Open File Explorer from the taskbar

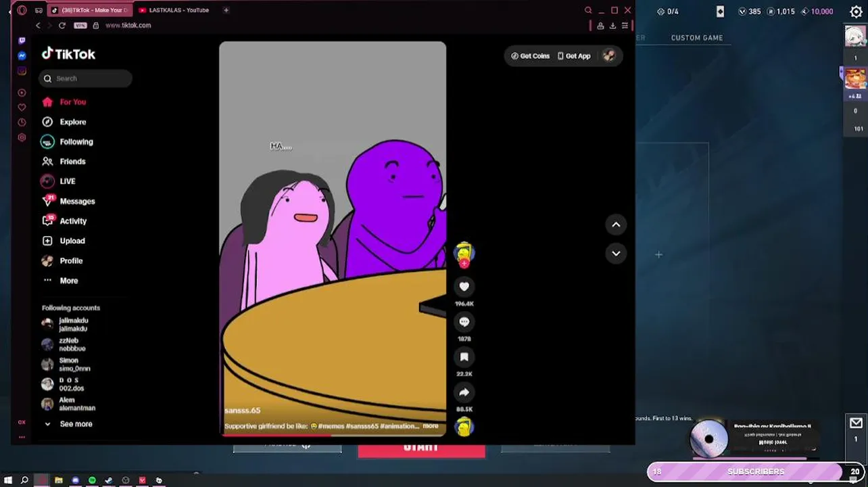(x=59, y=480)
